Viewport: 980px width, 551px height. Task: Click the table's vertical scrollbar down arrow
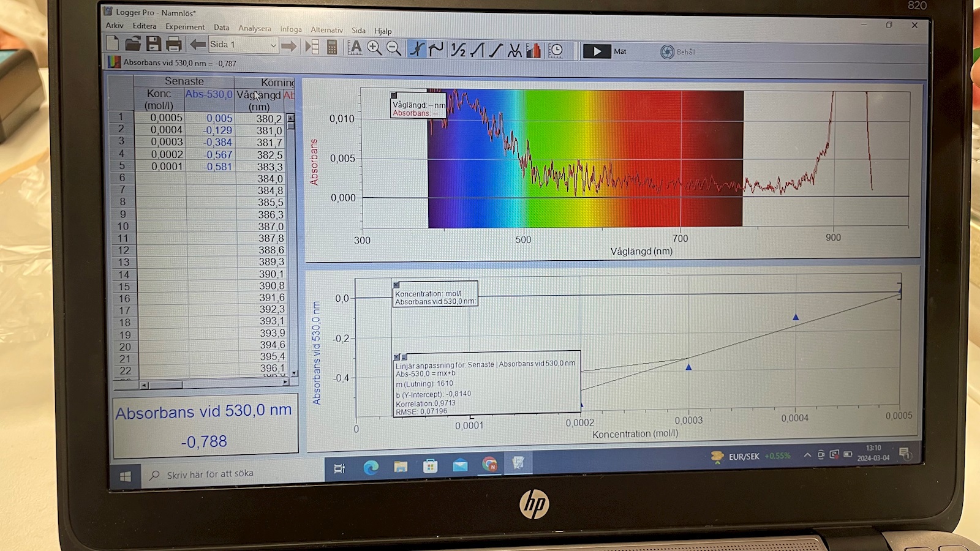(x=294, y=373)
